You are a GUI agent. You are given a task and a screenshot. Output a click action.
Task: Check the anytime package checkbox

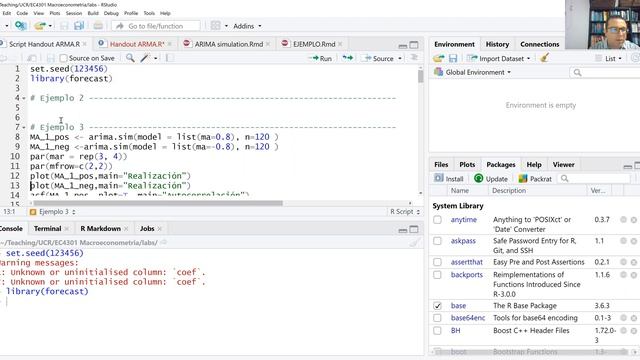tap(438, 220)
